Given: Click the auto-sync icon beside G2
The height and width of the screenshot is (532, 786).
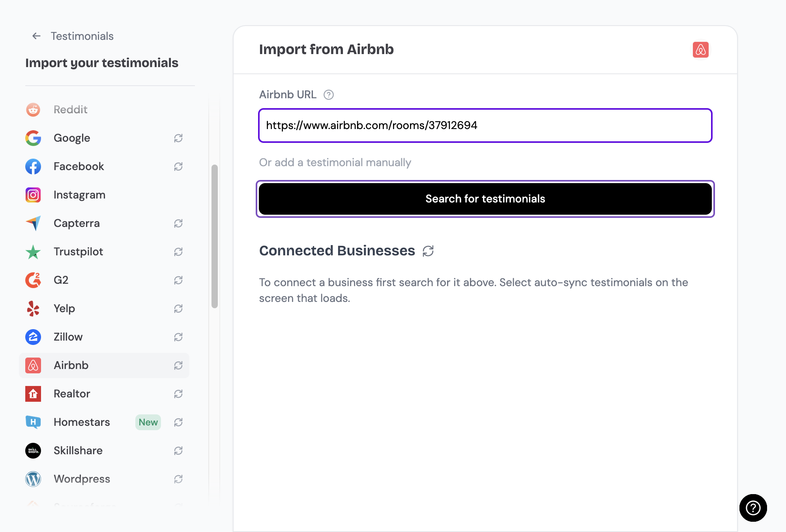Looking at the screenshot, I should click(178, 280).
